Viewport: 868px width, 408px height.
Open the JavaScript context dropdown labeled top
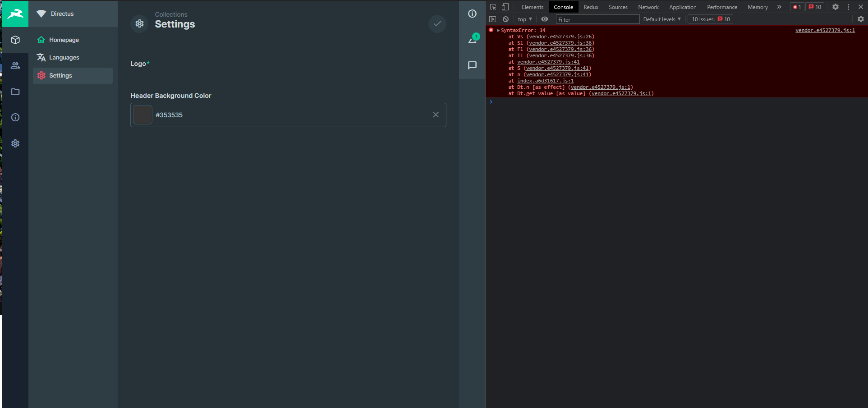tap(524, 19)
